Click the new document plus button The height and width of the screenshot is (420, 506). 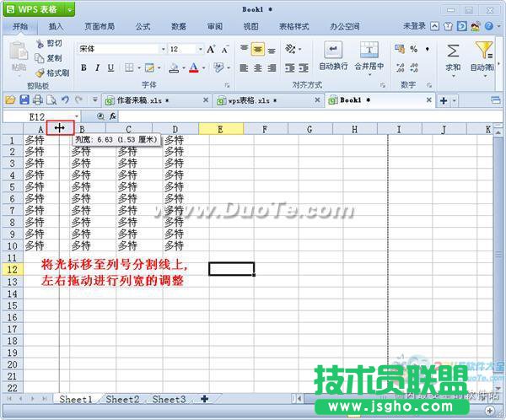click(x=444, y=100)
